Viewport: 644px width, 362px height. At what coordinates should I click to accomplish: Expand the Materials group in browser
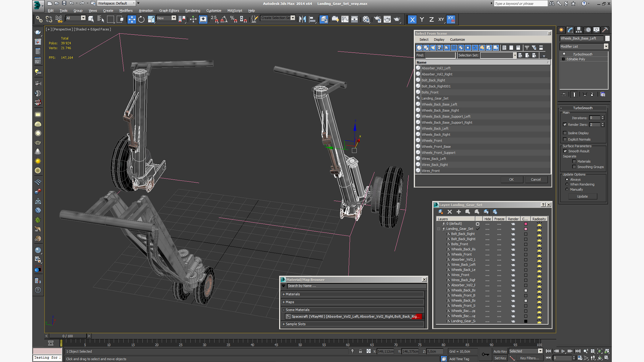(x=353, y=294)
